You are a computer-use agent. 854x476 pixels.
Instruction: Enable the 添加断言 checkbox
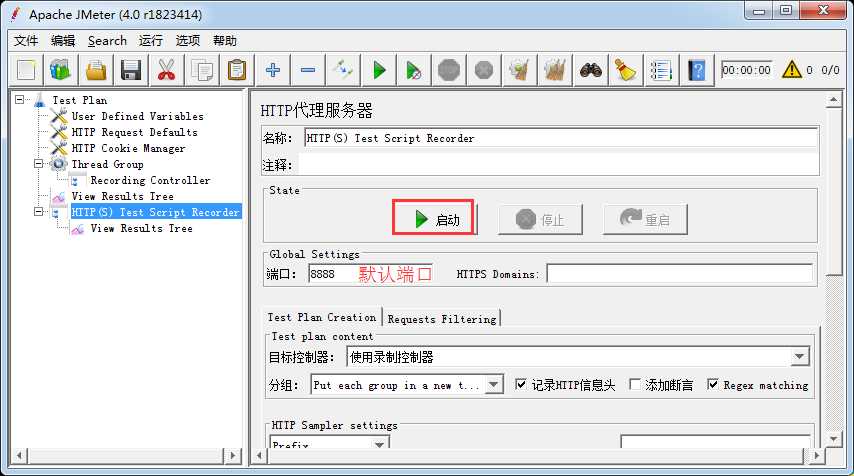point(635,385)
